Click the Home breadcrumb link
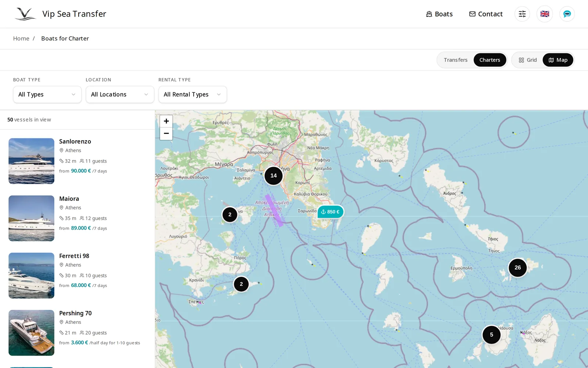 21,39
